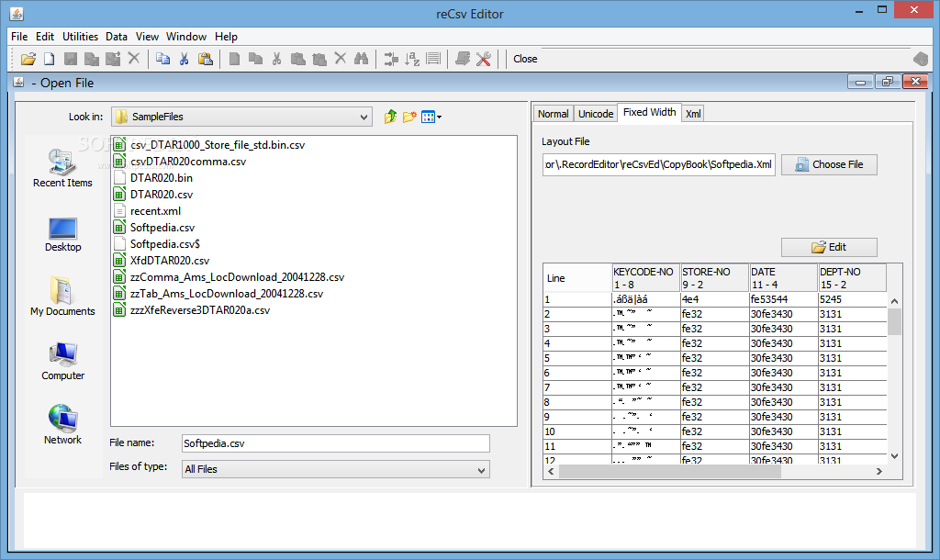Click the Sort a-z toolbar icon

[x=412, y=59]
